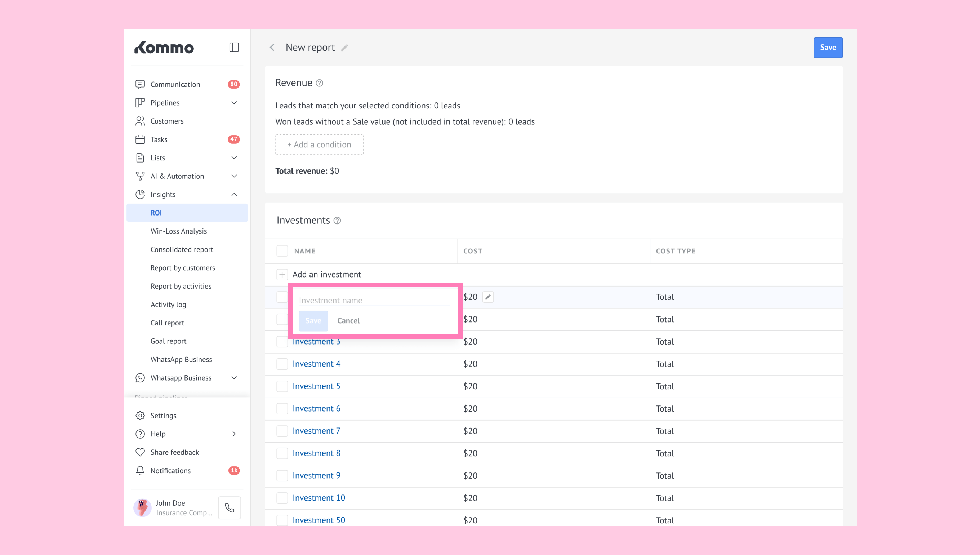Viewport: 980px width, 555px height.
Task: Click the plus icon to add investment
Action: pos(282,275)
